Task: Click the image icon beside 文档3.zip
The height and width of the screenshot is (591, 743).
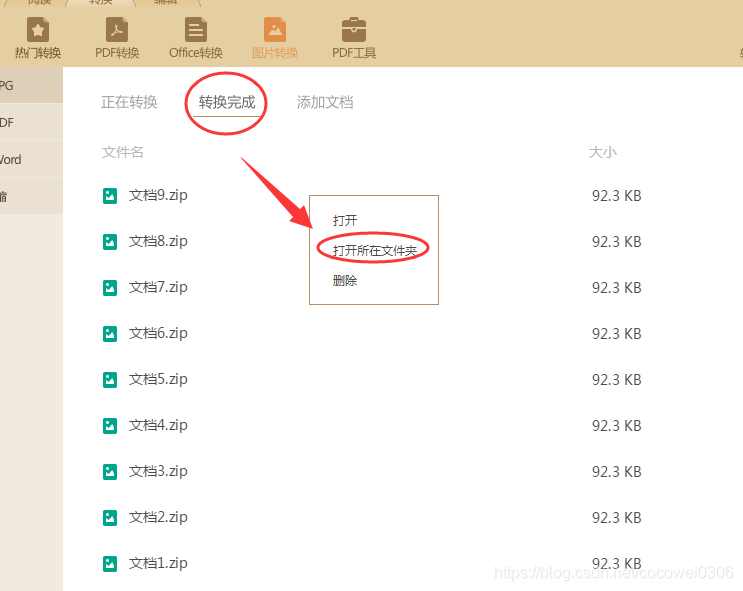Action: coord(110,472)
